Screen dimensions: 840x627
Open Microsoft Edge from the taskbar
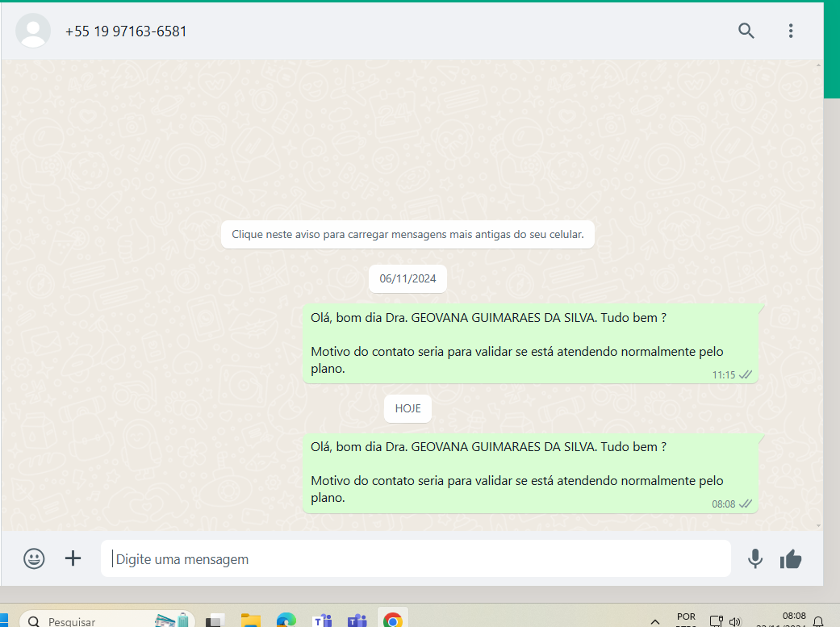[x=286, y=620]
